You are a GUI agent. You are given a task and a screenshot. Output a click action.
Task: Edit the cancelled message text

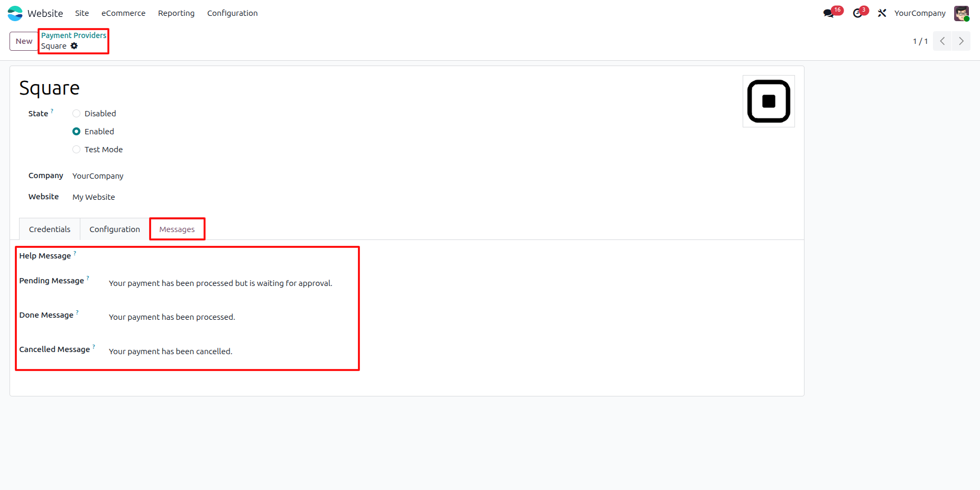[170, 352]
